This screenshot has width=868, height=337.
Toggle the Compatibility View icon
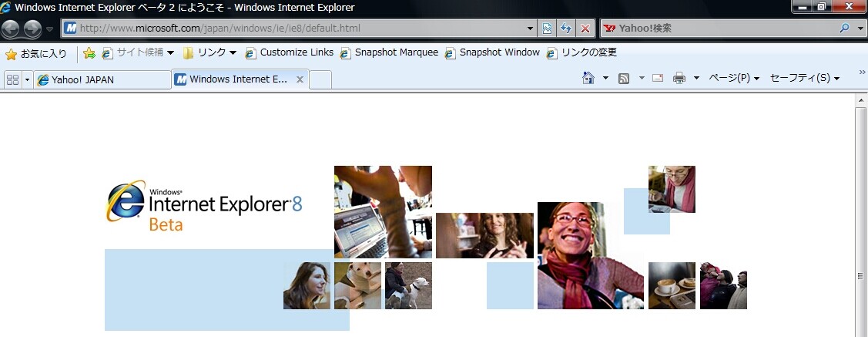[547, 29]
